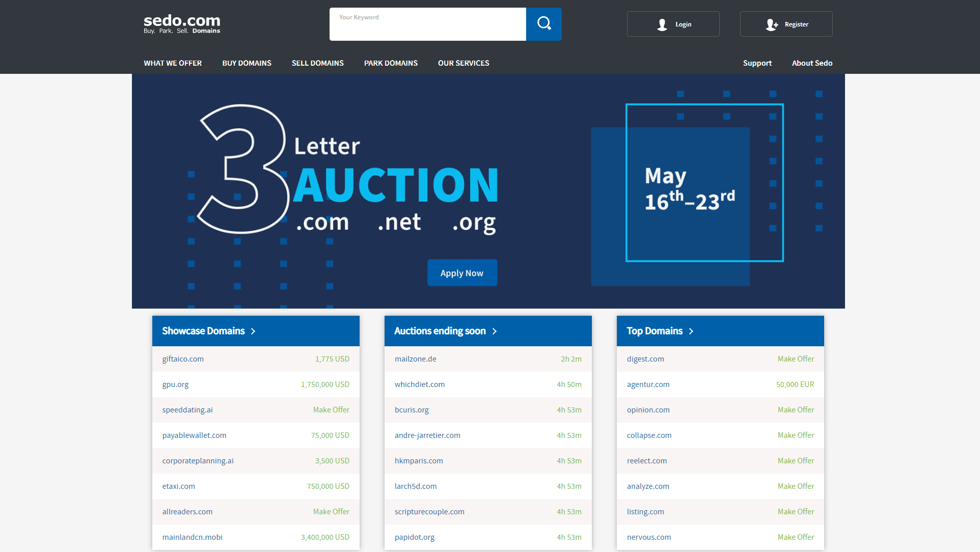Click the 2h 2m time for mailzone.de
980x552 pixels.
click(571, 359)
